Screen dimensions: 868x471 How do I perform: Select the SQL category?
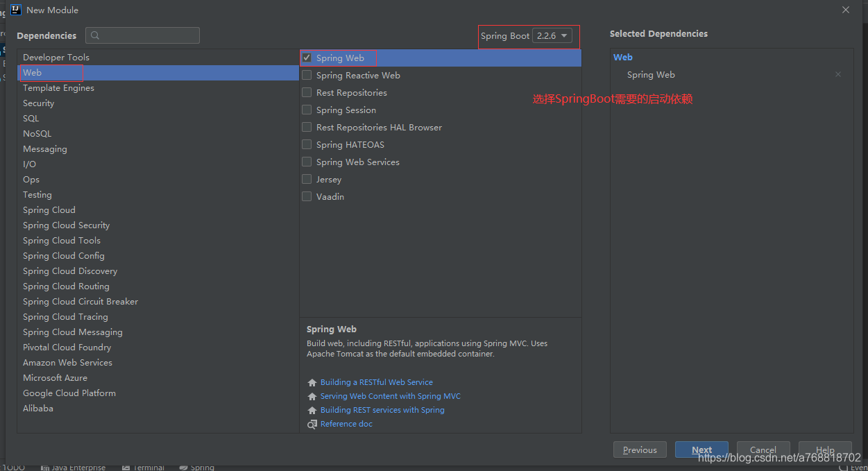coord(158,119)
